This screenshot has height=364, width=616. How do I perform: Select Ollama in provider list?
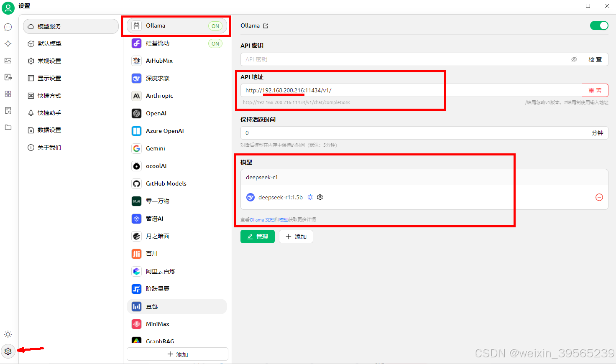click(176, 26)
